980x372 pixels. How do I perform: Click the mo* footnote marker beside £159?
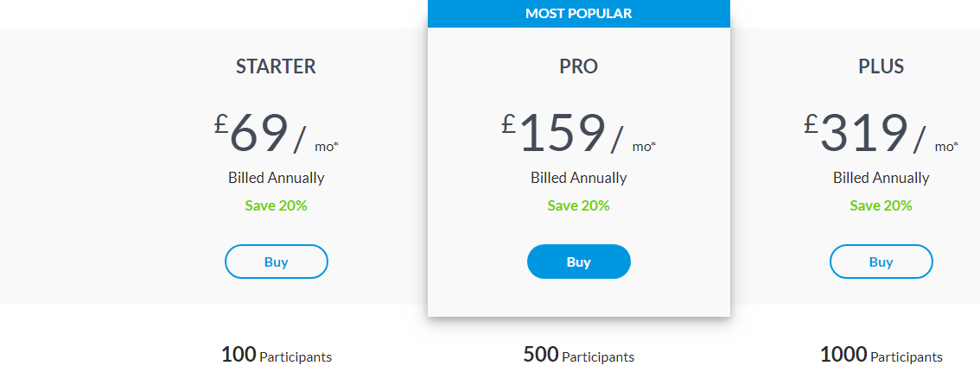[x=644, y=147]
